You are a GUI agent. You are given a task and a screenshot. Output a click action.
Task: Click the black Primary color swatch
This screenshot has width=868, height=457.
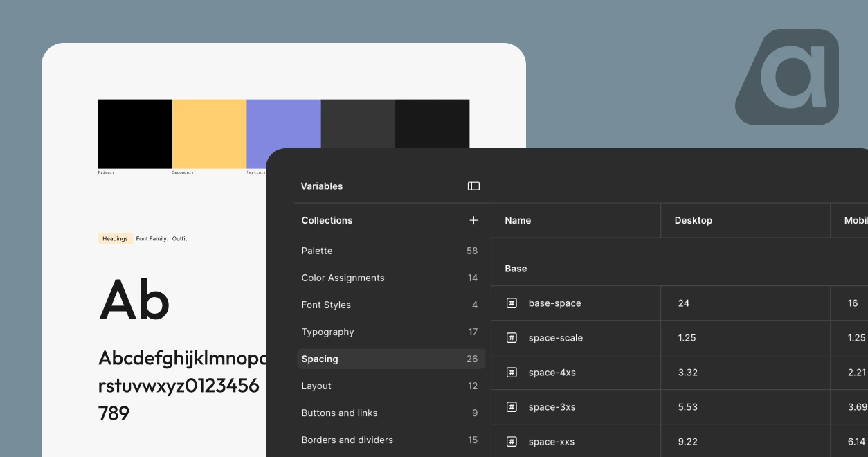tap(135, 134)
